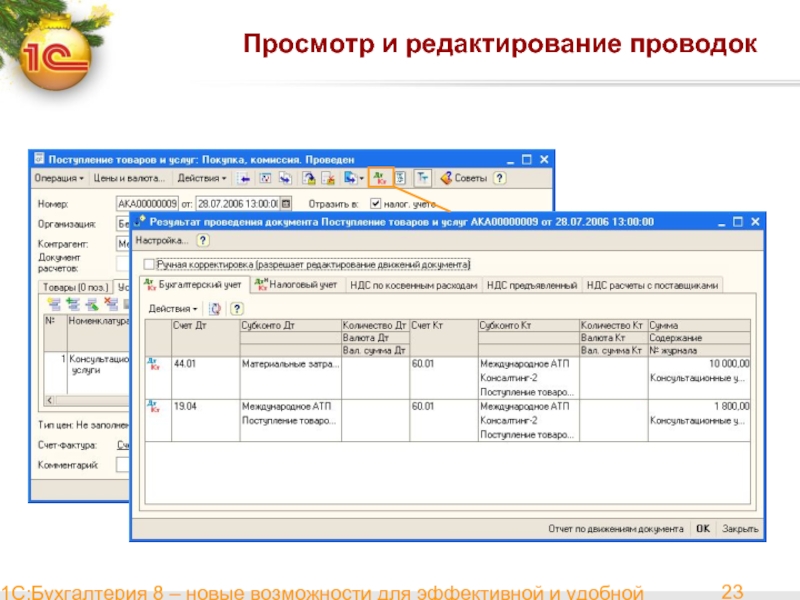Image resolution: width=800 pixels, height=600 pixels.
Task: Click Сумма column header
Action: pyautogui.click(x=699, y=325)
